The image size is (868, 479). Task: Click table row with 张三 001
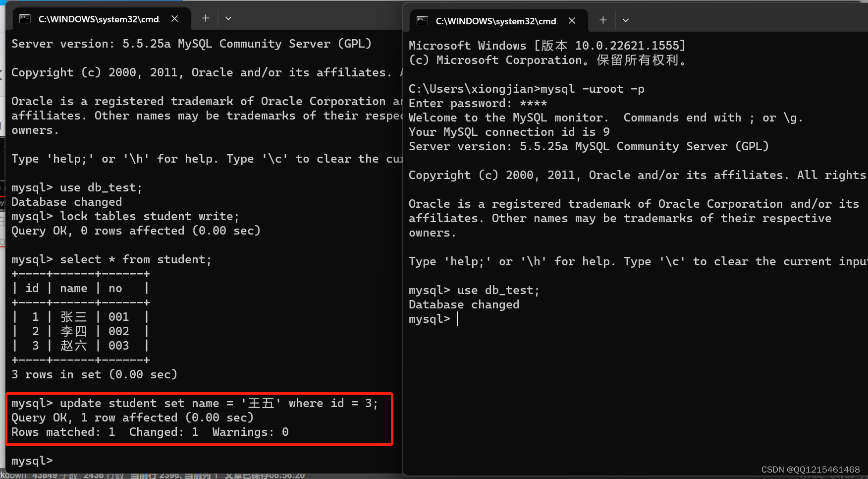coord(80,317)
